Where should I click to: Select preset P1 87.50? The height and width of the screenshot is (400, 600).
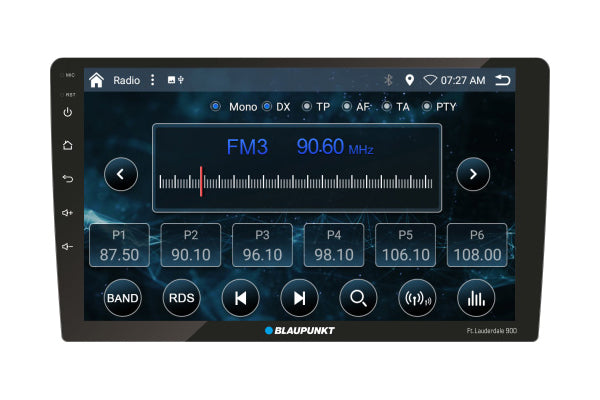(x=119, y=245)
